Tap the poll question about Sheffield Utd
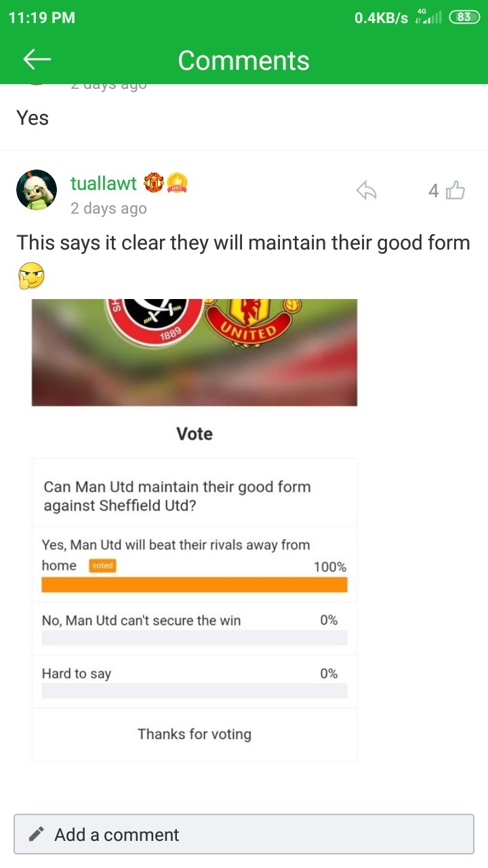 pos(178,496)
